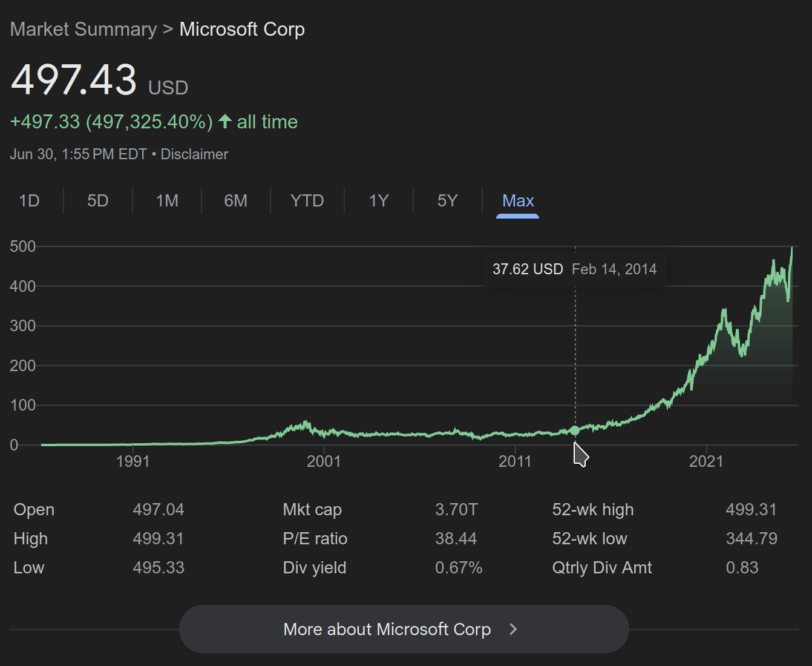Click the USD currency label beside price
This screenshot has height=666, width=812.
[x=168, y=88]
